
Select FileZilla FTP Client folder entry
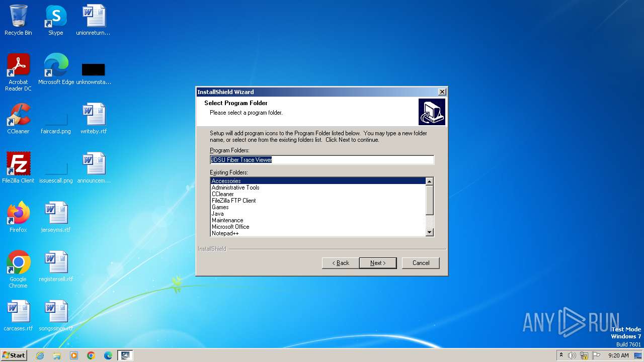[x=318, y=201]
